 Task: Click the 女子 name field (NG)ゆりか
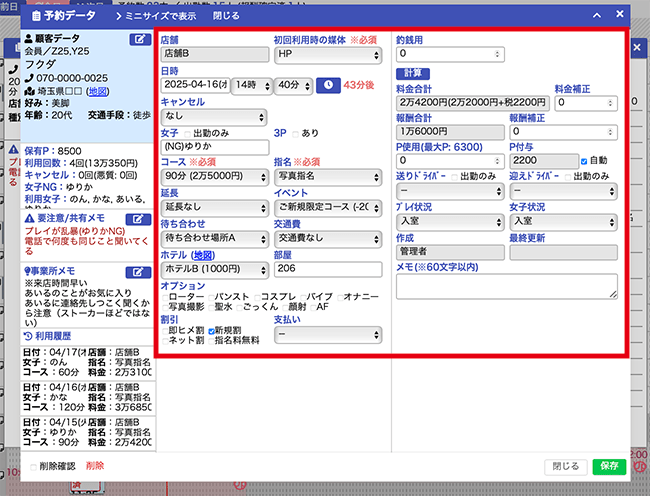click(x=215, y=147)
